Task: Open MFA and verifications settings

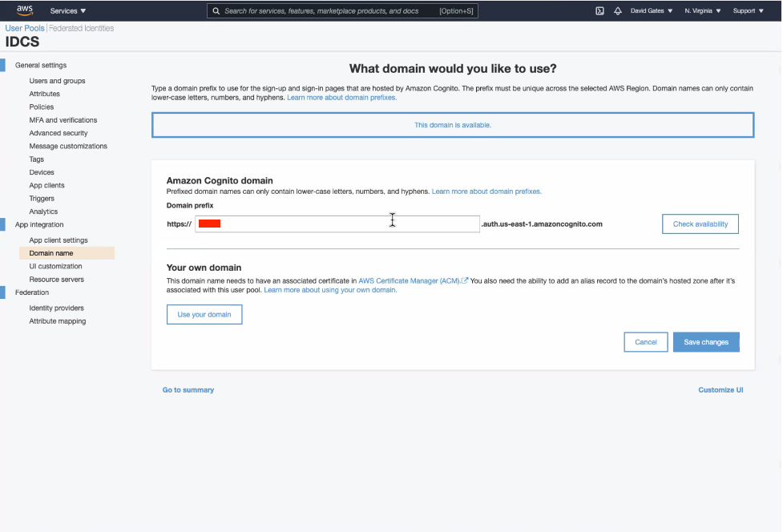Action: point(63,119)
